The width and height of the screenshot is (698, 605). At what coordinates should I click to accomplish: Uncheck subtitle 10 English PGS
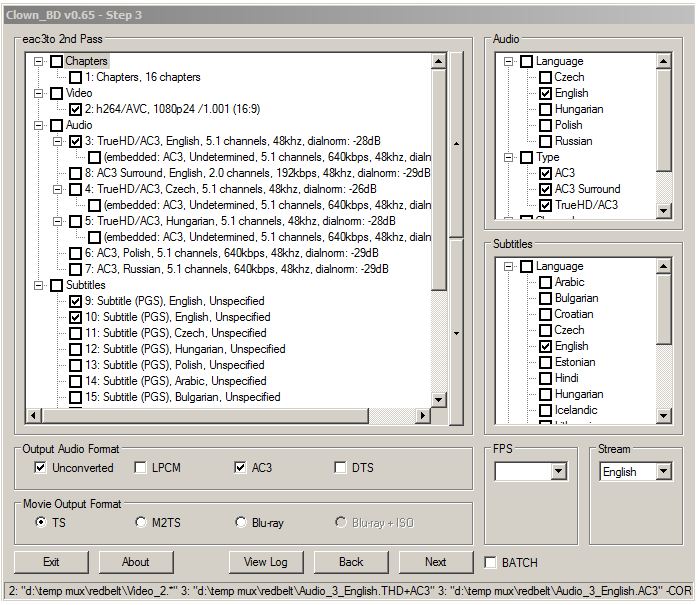click(75, 318)
